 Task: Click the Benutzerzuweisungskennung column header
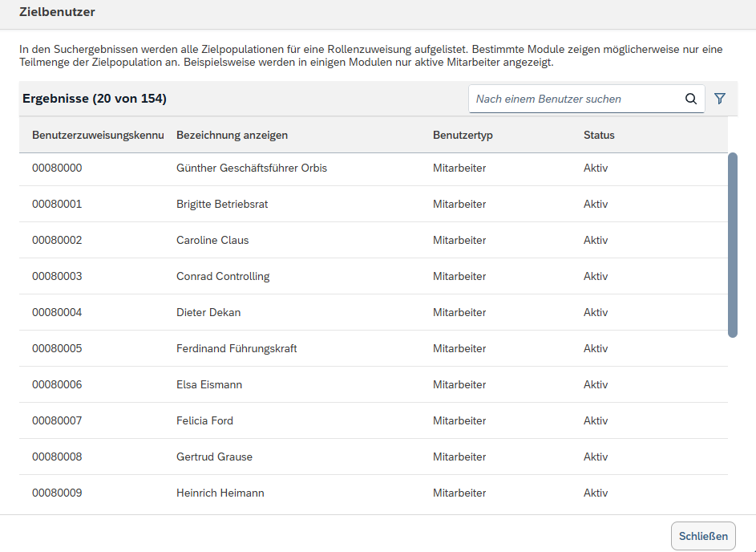click(98, 135)
